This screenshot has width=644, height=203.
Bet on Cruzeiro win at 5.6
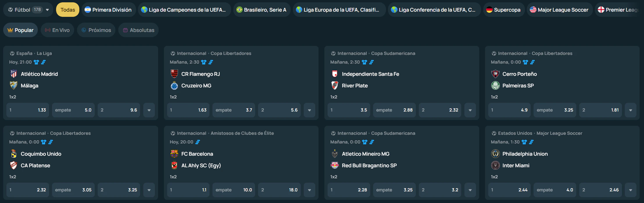coord(279,110)
